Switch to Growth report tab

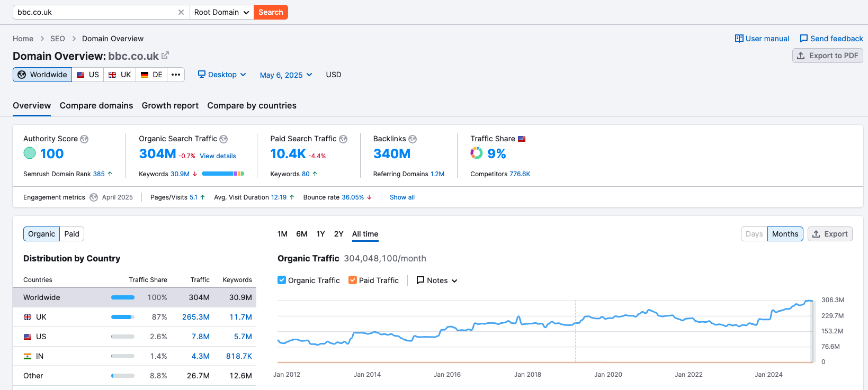pos(170,106)
